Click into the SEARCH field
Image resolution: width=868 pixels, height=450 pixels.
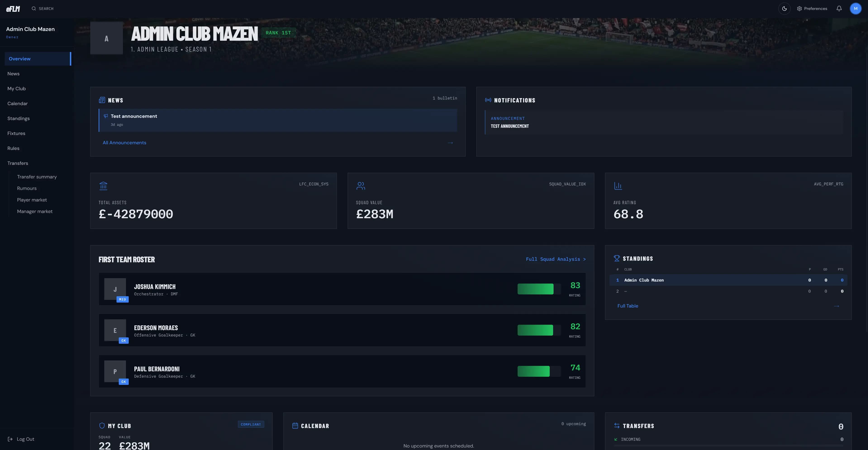click(46, 9)
